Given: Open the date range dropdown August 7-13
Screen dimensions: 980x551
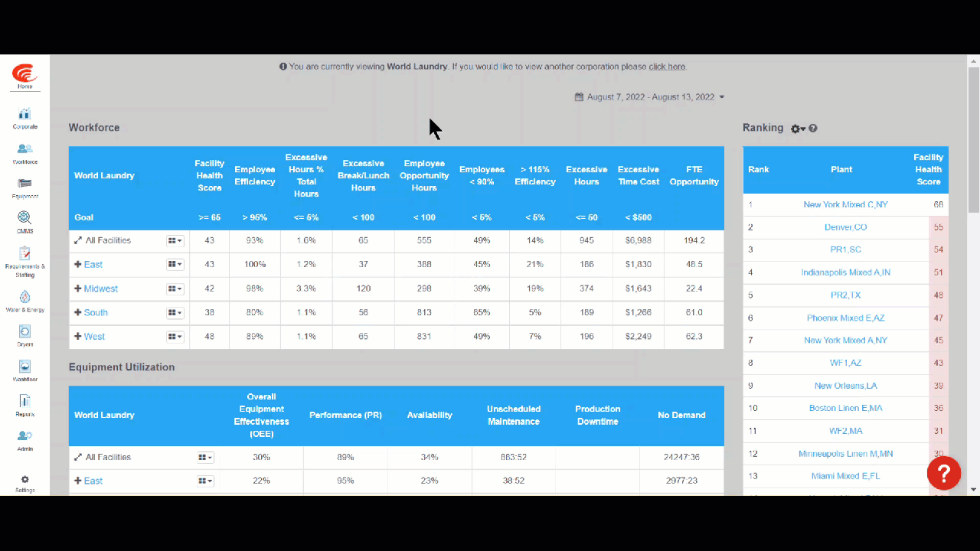Looking at the screenshot, I should 649,97.
